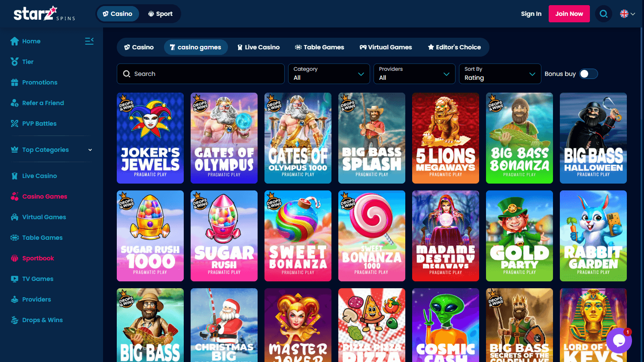Click the Sportbook ball icon
The width and height of the screenshot is (644, 362).
[15, 258]
